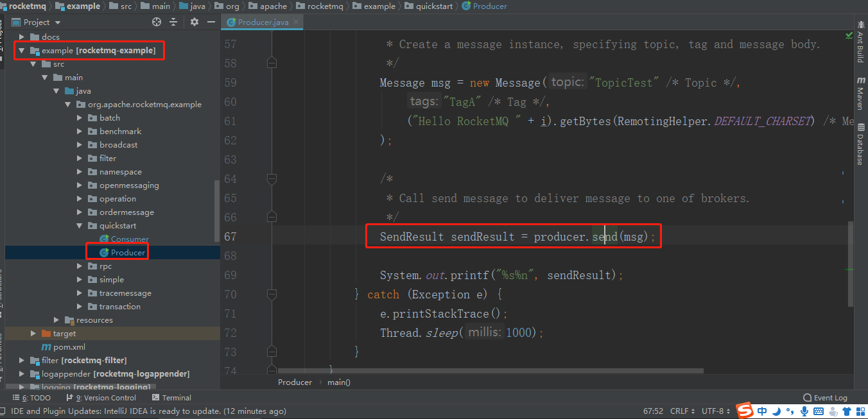Viewport: 868px width, 419px height.
Task: Switch Sogou IME Chinese/English mode button
Action: pyautogui.click(x=762, y=411)
